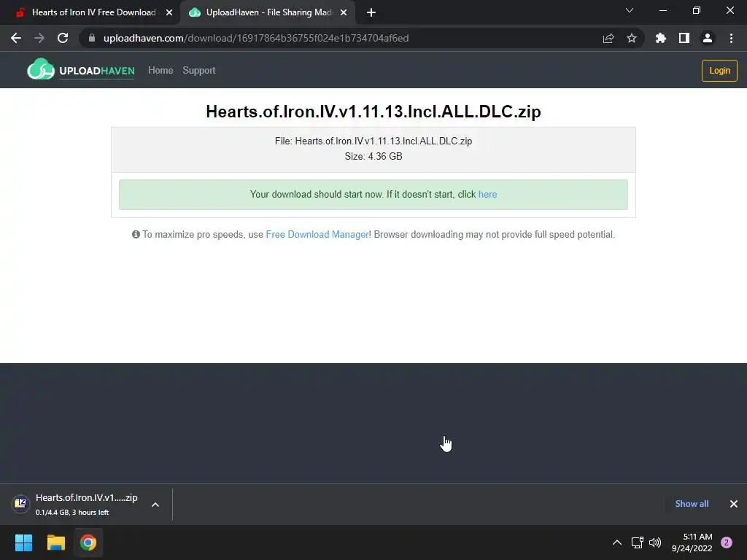Click the file name heading Hearts.of.Iron.IV zip

tap(373, 112)
